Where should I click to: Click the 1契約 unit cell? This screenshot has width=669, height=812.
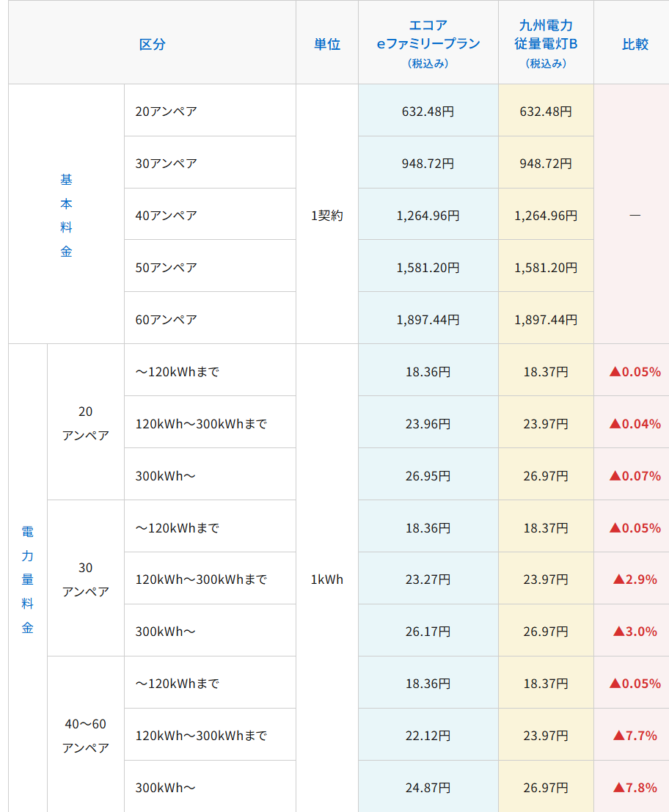[326, 213]
